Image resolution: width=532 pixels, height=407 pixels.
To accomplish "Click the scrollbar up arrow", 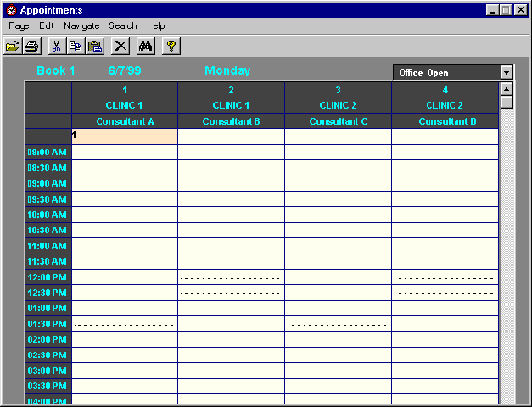I will [x=507, y=88].
